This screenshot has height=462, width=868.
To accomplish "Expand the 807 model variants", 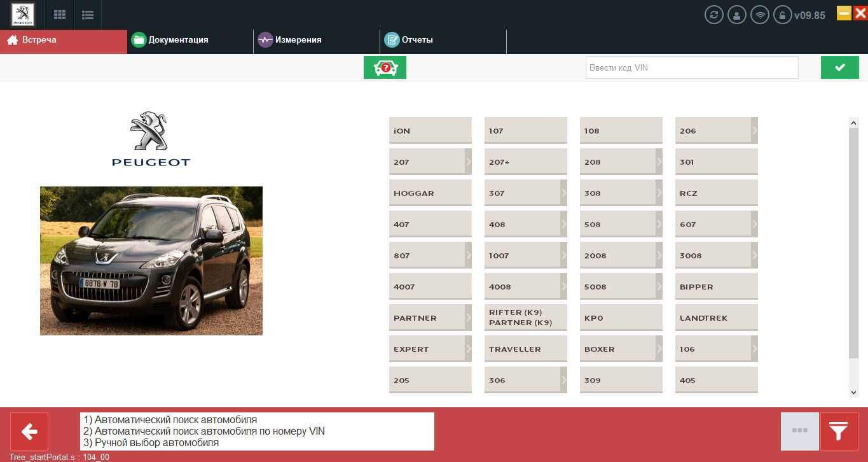I will tap(468, 255).
